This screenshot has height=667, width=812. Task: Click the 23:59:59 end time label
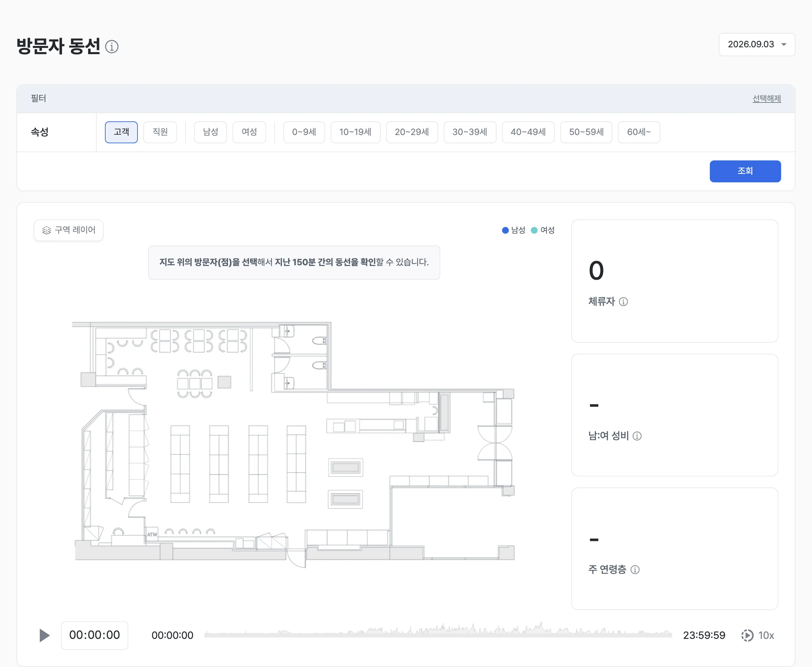coord(704,635)
